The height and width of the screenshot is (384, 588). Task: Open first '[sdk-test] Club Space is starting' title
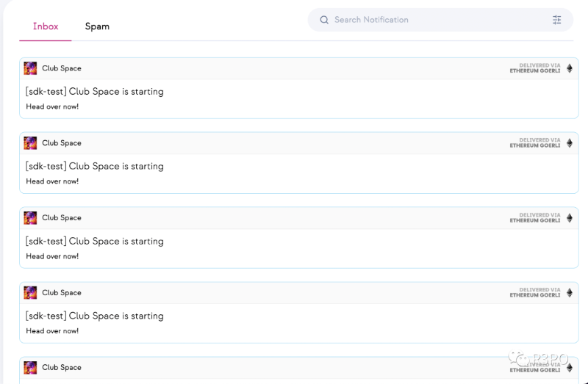[95, 92]
